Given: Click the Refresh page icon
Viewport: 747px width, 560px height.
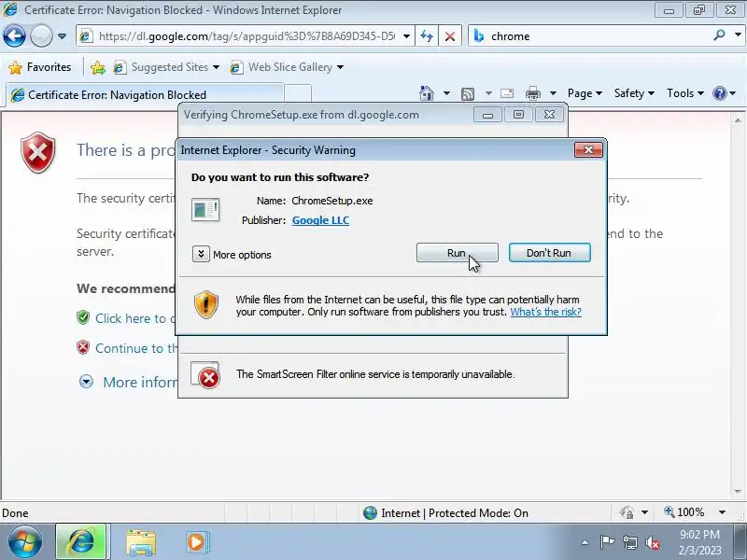Looking at the screenshot, I should [x=427, y=36].
